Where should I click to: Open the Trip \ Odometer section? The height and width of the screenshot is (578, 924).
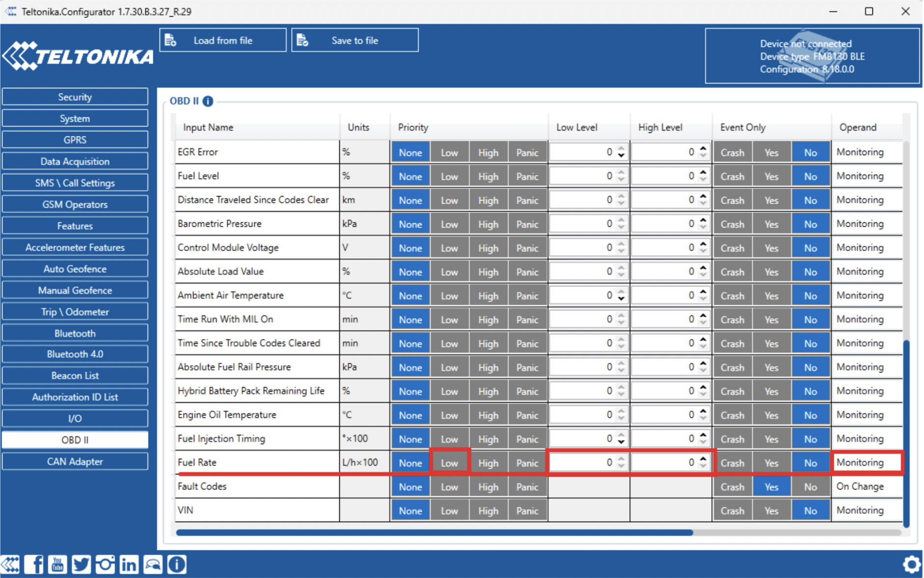[75, 312]
